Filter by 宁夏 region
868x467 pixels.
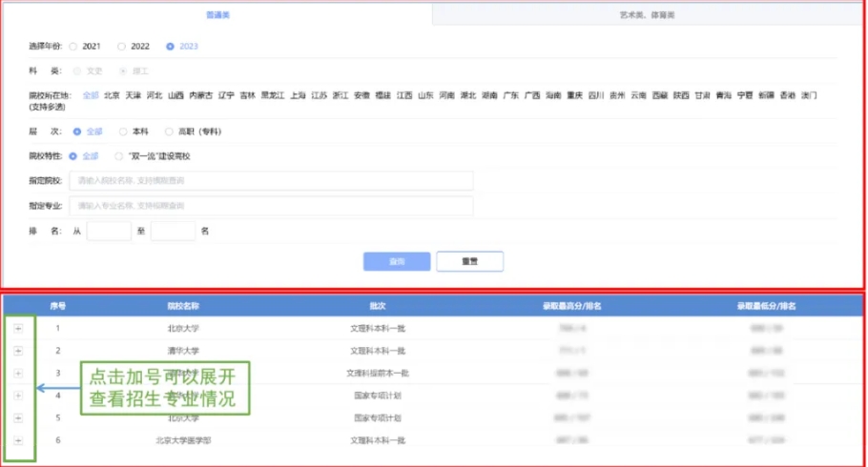(745, 95)
